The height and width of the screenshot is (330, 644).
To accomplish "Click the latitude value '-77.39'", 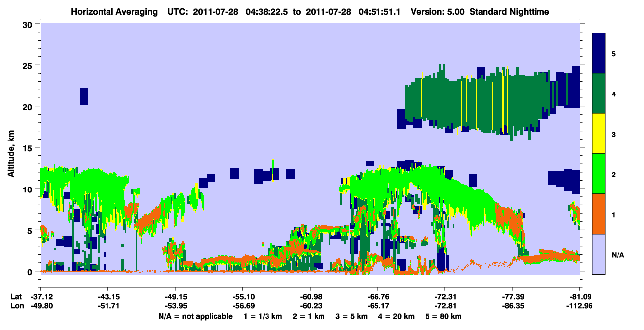I will pos(512,297).
